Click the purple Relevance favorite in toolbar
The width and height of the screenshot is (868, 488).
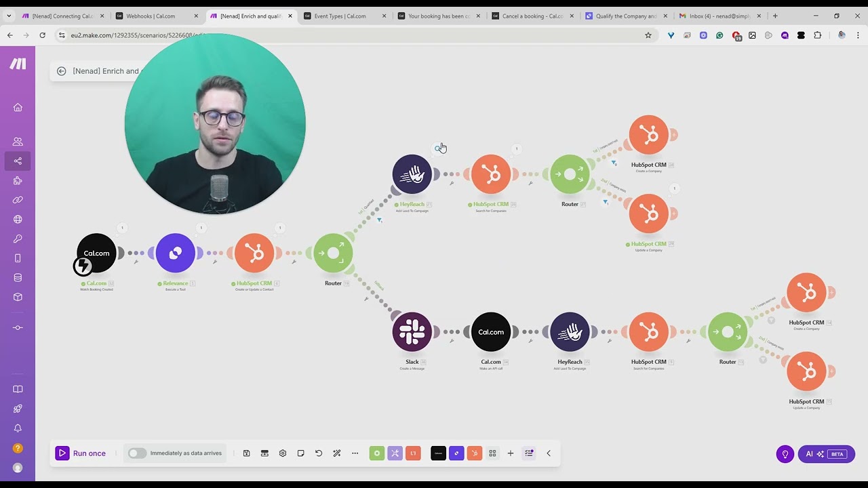[456, 453]
